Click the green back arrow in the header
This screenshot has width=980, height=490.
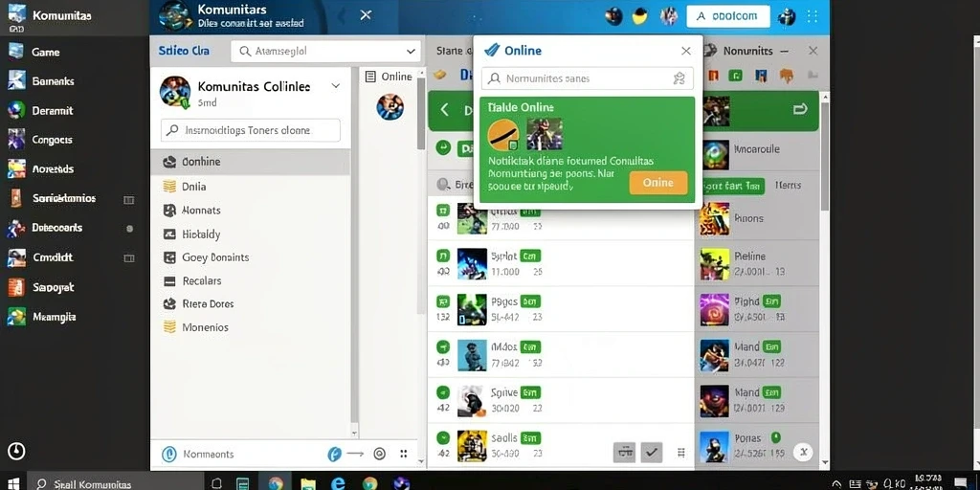(x=445, y=110)
